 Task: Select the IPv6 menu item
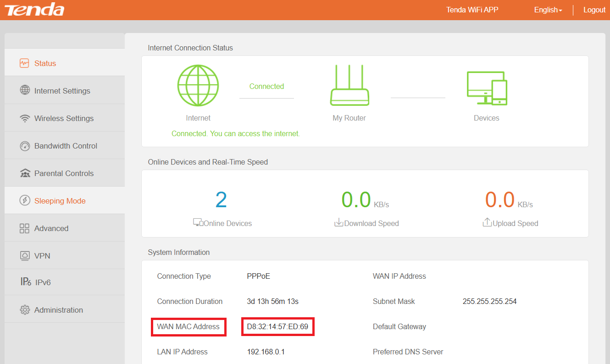[65, 282]
